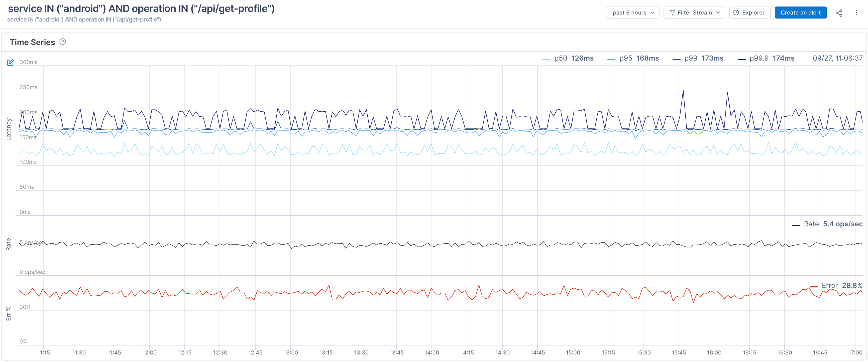Image resolution: width=868 pixels, height=362 pixels.
Task: Click the Rate legend line swatch
Action: point(796,225)
